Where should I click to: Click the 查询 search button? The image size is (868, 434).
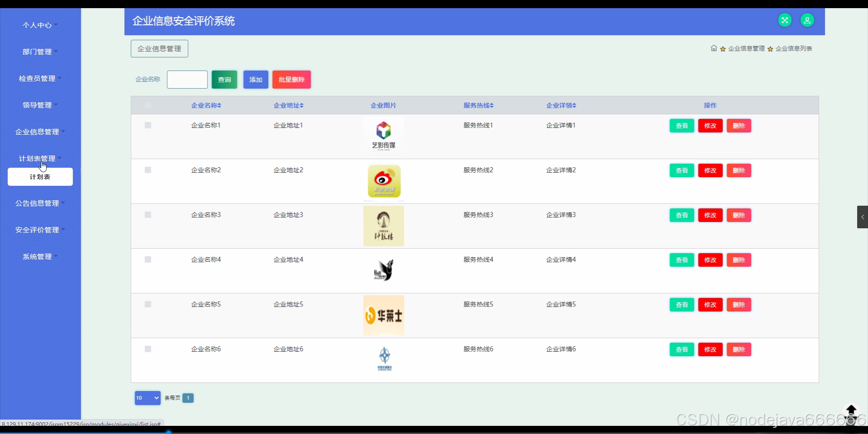[x=224, y=80]
